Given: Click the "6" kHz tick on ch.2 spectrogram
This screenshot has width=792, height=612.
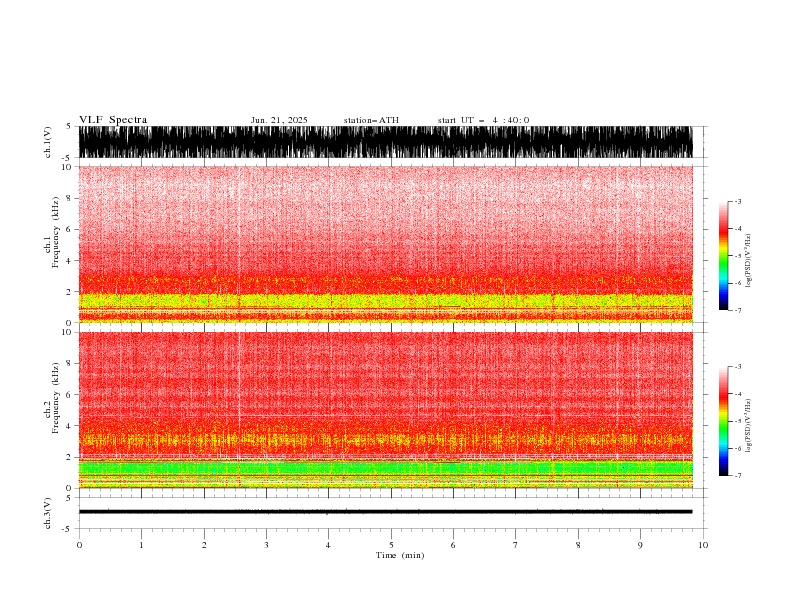Looking at the screenshot, I should point(70,395).
